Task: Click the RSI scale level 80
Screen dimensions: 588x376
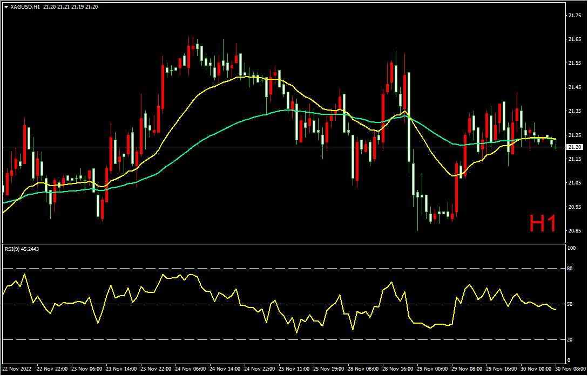Action: tap(571, 269)
